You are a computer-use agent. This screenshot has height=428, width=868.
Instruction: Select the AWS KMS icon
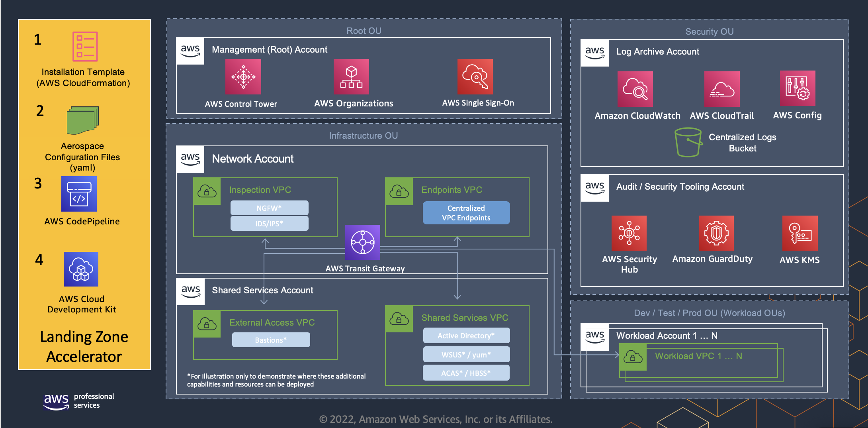pos(800,233)
